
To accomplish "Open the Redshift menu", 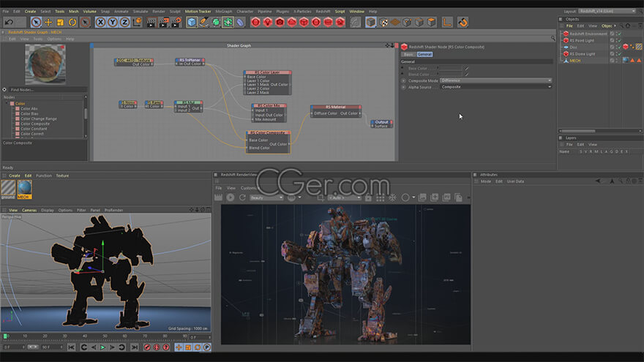I will point(323,12).
